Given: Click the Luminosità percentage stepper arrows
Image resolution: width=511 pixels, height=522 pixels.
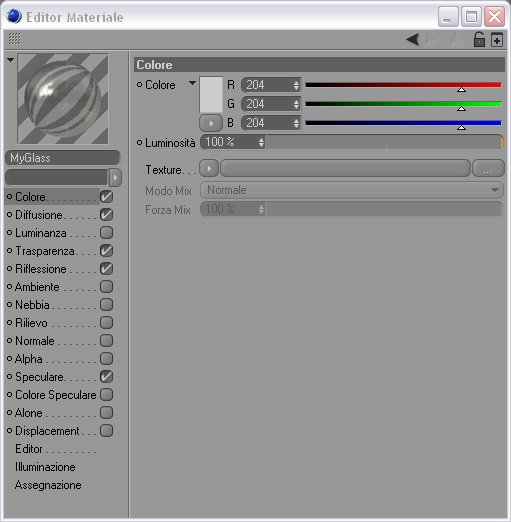Looking at the screenshot, I should tap(261, 143).
